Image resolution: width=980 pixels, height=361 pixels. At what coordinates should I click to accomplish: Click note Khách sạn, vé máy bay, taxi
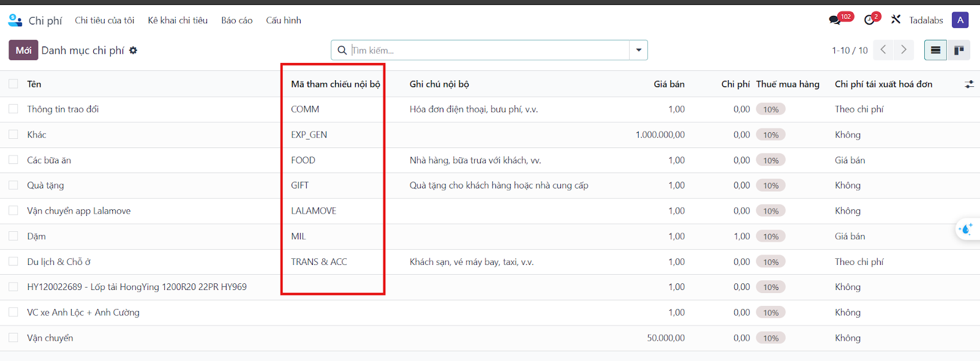[x=472, y=261]
